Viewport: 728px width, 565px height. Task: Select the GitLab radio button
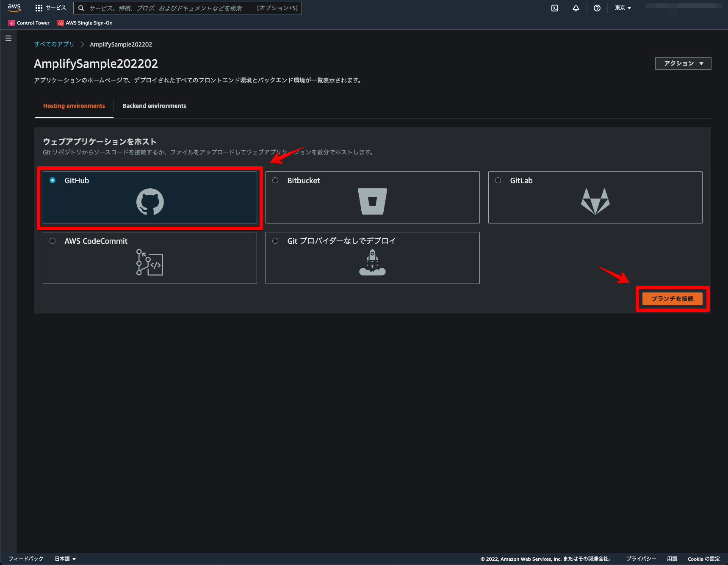coord(498,180)
